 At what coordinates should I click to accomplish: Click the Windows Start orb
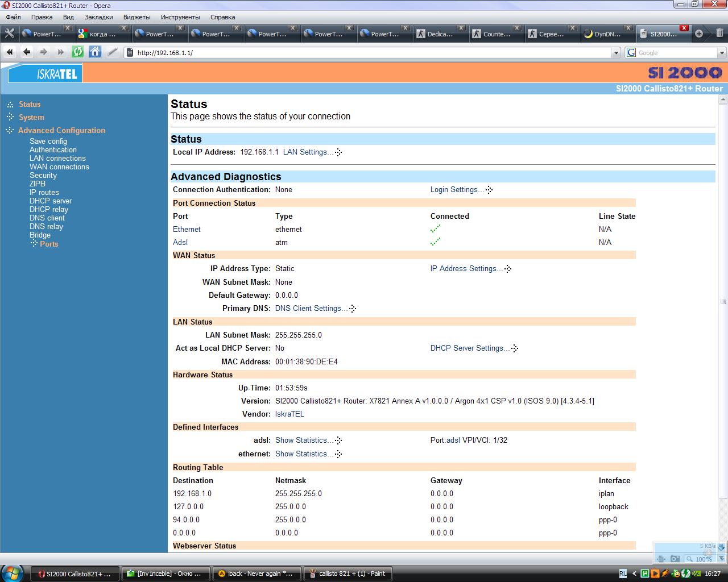[x=13, y=572]
